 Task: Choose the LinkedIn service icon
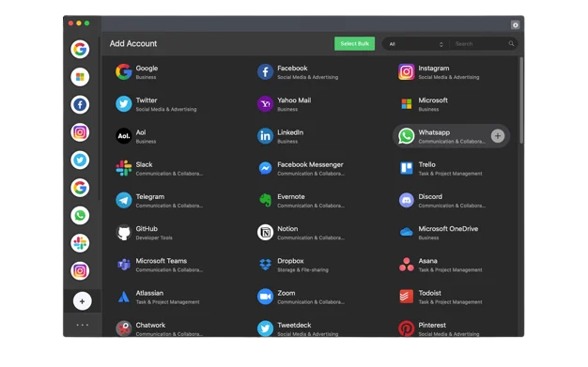click(x=265, y=136)
